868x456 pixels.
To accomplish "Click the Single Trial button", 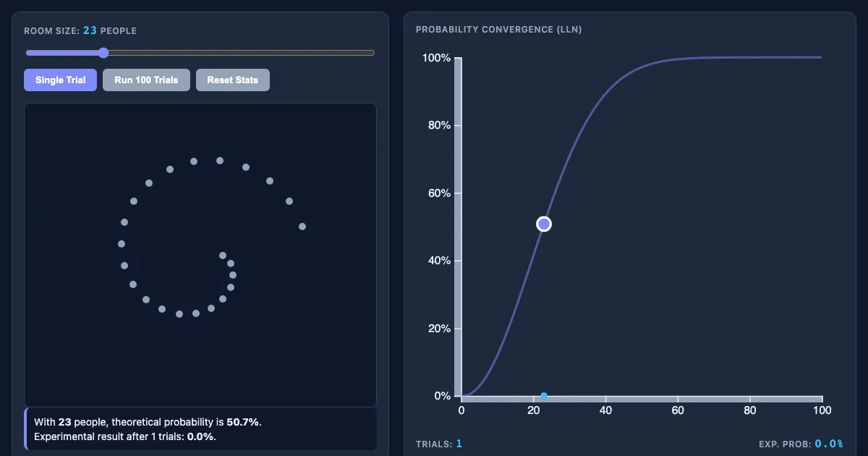I will coord(60,80).
